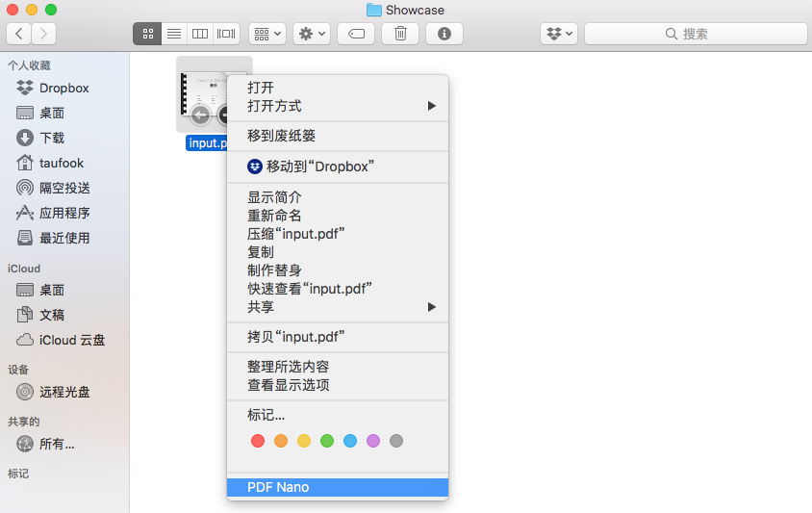Apply the green tag color
This screenshot has height=513, width=812.
[x=327, y=441]
